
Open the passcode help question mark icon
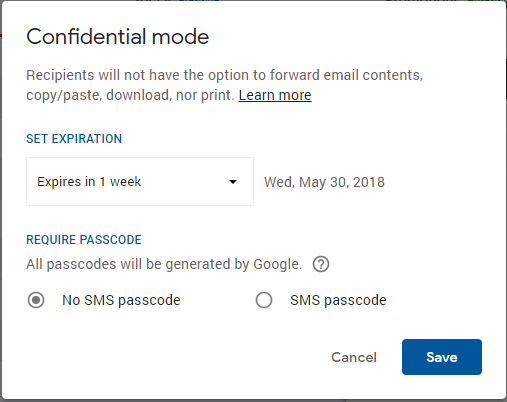[321, 264]
